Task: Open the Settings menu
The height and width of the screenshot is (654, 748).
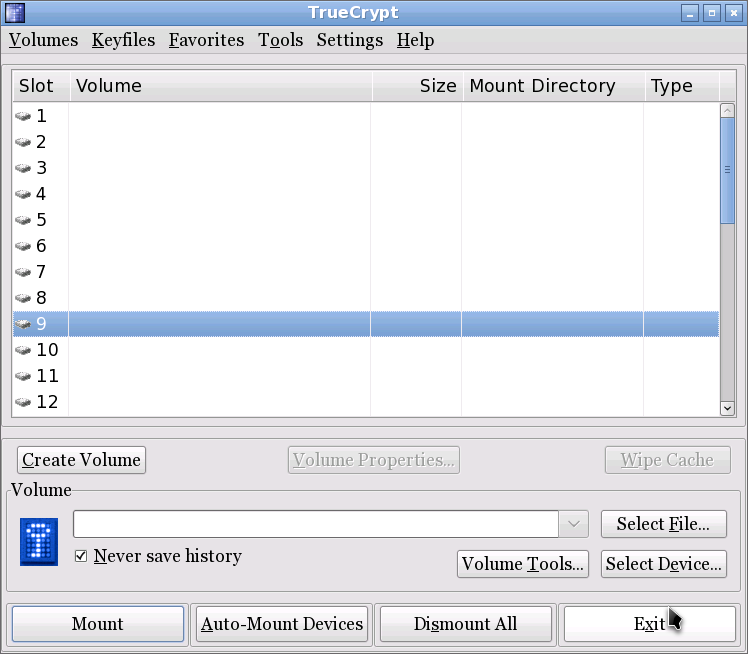Action: (350, 40)
